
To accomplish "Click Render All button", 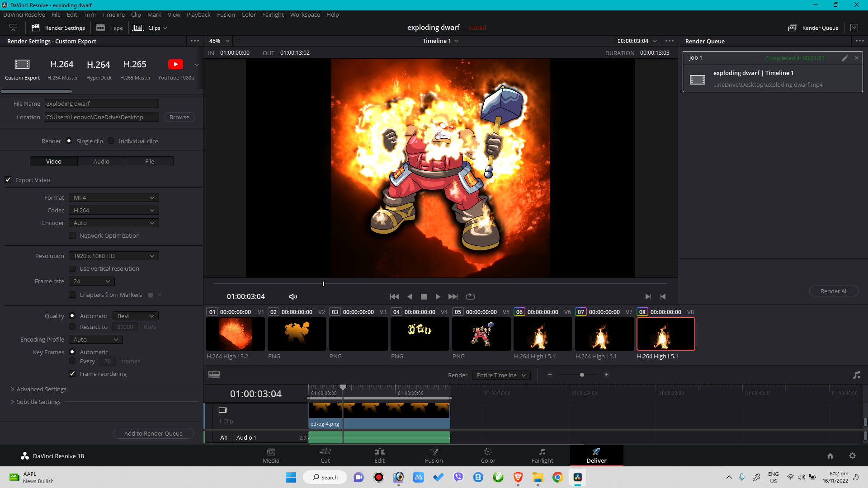I will pos(834,291).
